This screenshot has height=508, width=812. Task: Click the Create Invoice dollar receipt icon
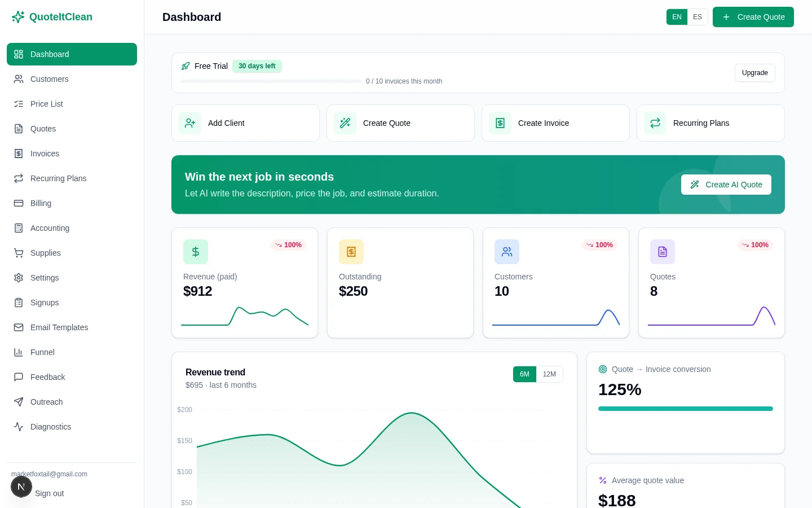(x=500, y=123)
